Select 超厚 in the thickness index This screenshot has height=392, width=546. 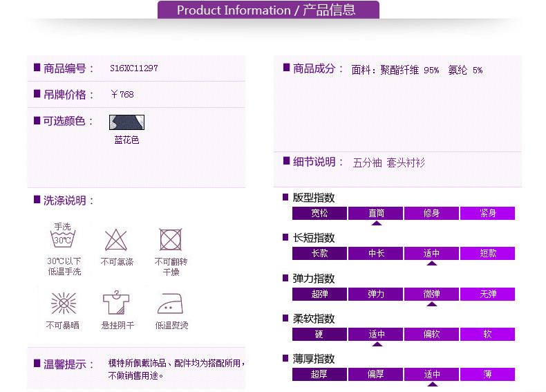(320, 375)
